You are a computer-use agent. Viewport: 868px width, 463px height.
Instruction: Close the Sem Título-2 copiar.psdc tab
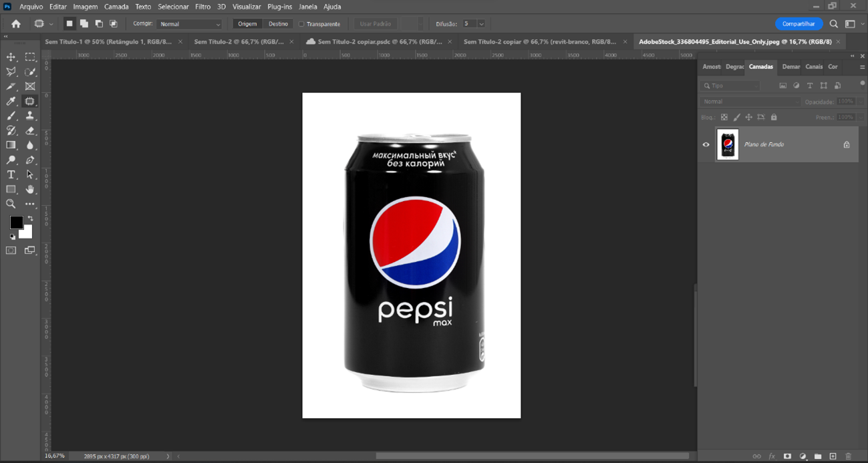(x=449, y=41)
